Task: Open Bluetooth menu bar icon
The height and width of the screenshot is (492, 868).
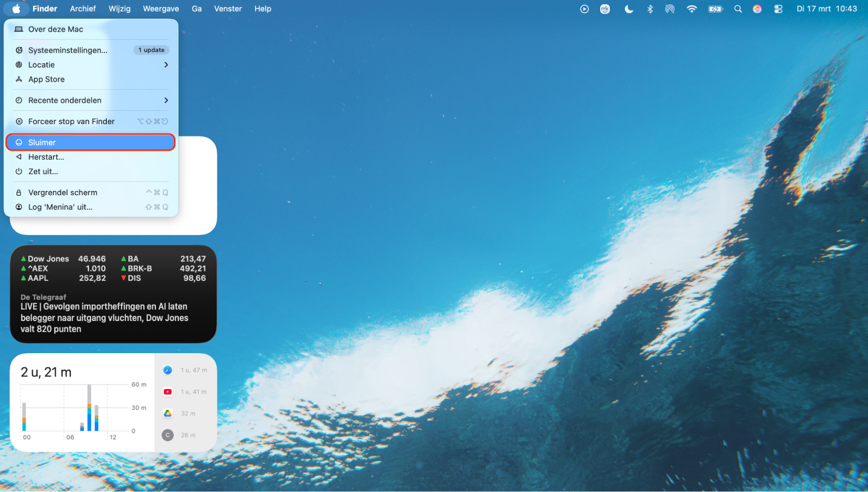Action: click(650, 9)
